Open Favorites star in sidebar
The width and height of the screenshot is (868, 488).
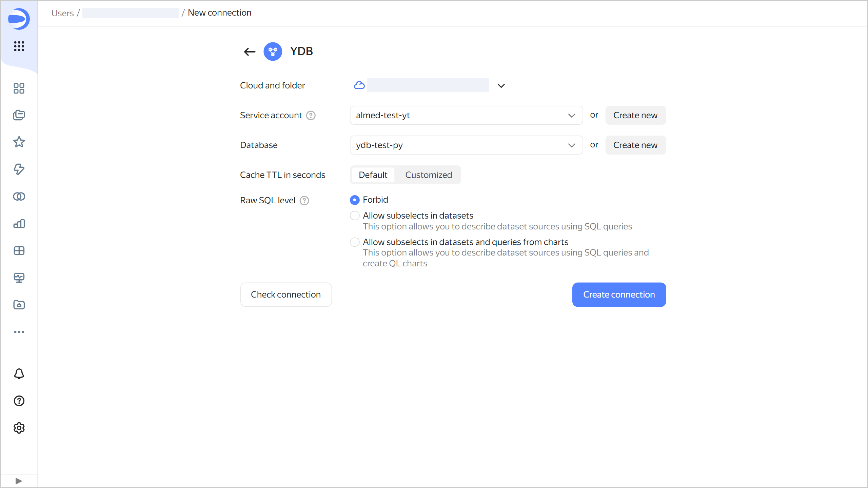tap(19, 142)
